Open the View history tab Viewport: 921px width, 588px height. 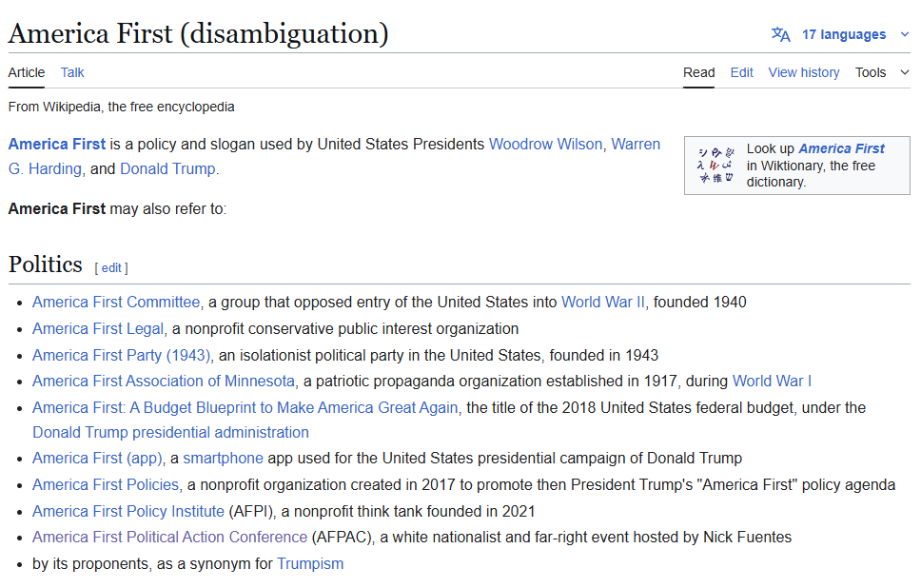[804, 73]
